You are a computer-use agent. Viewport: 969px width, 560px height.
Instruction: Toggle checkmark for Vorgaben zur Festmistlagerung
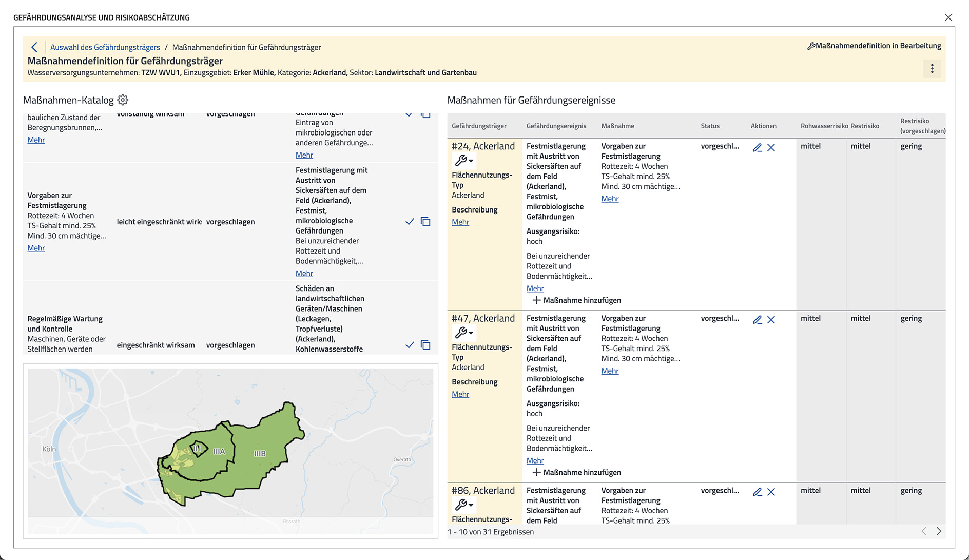click(409, 221)
